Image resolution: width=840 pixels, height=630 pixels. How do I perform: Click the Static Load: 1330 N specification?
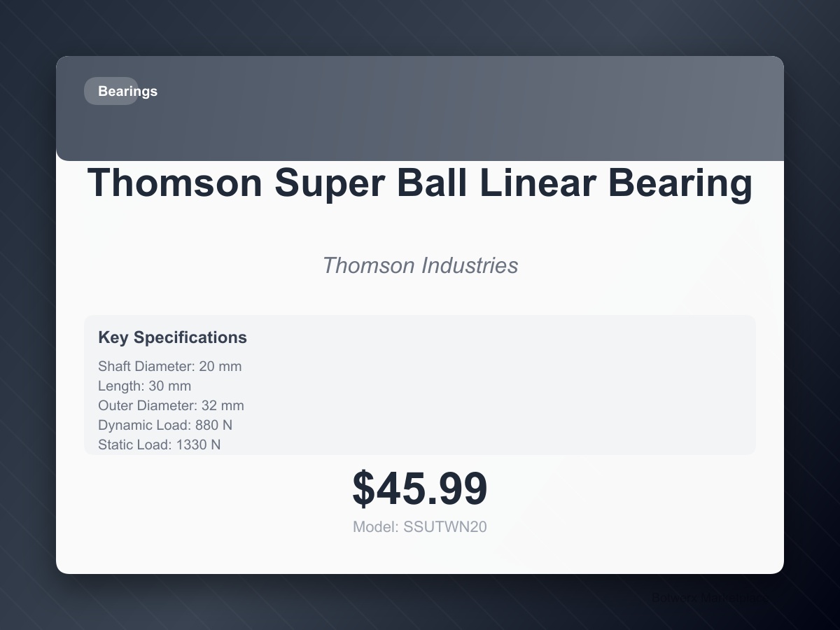(x=160, y=444)
